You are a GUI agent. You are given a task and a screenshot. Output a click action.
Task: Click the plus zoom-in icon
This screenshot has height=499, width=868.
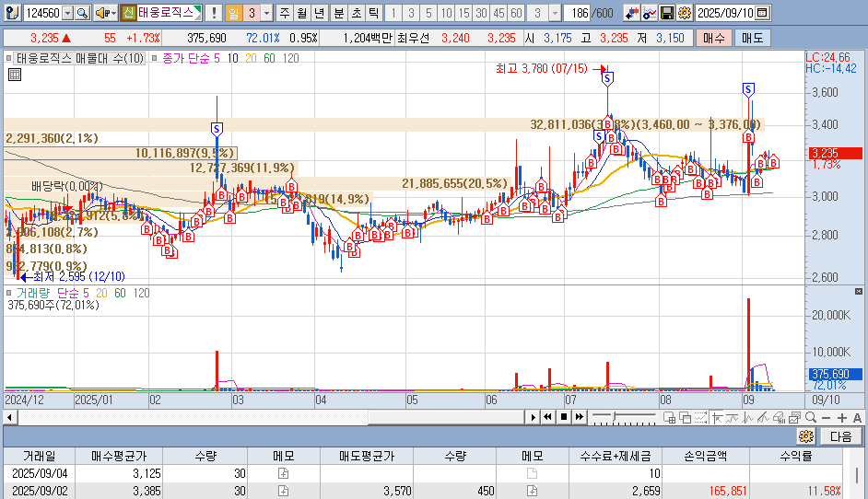click(842, 418)
